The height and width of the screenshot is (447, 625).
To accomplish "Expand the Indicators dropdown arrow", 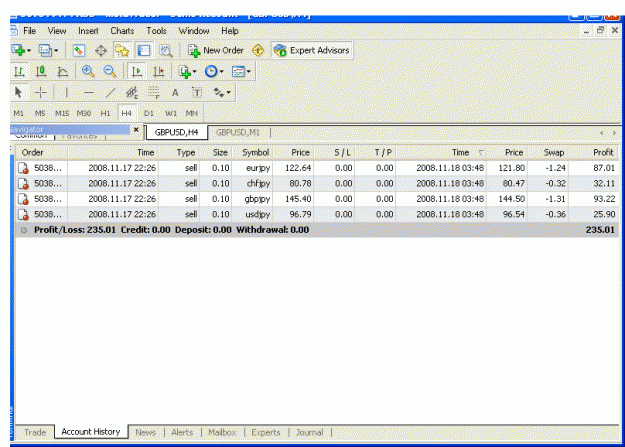I will point(195,72).
